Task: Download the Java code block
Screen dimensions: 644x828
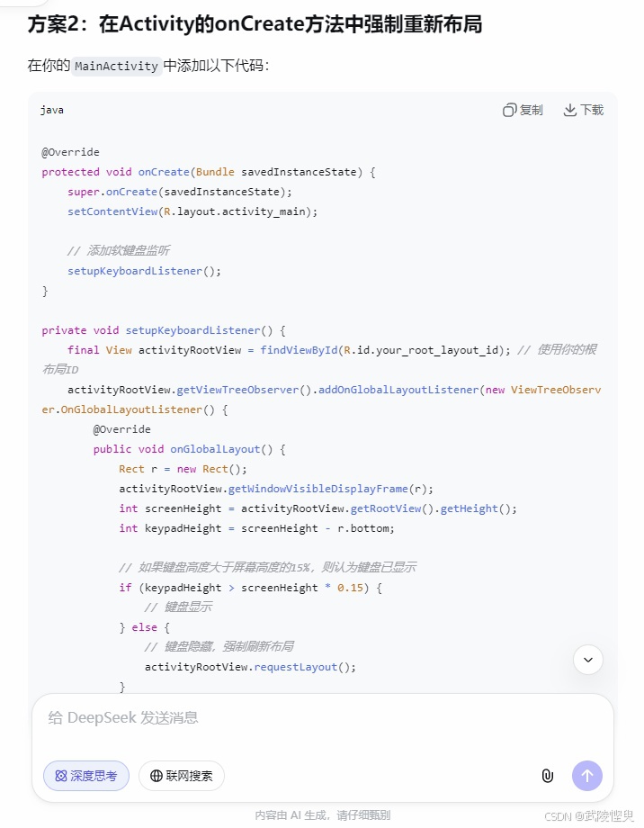Action: 584,110
